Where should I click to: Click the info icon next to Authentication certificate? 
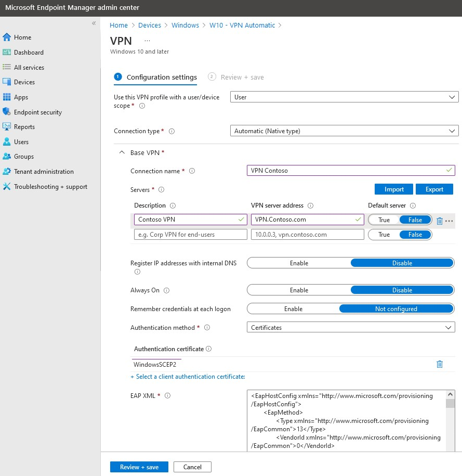[209, 349]
